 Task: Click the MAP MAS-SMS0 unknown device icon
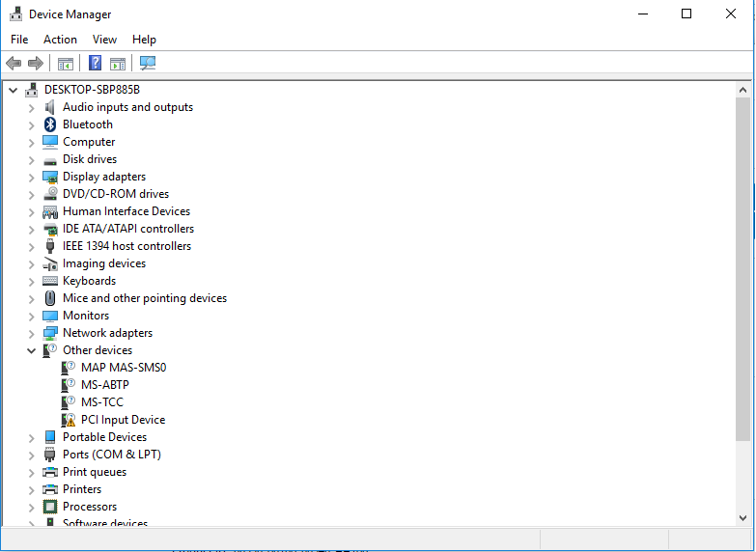(x=68, y=368)
